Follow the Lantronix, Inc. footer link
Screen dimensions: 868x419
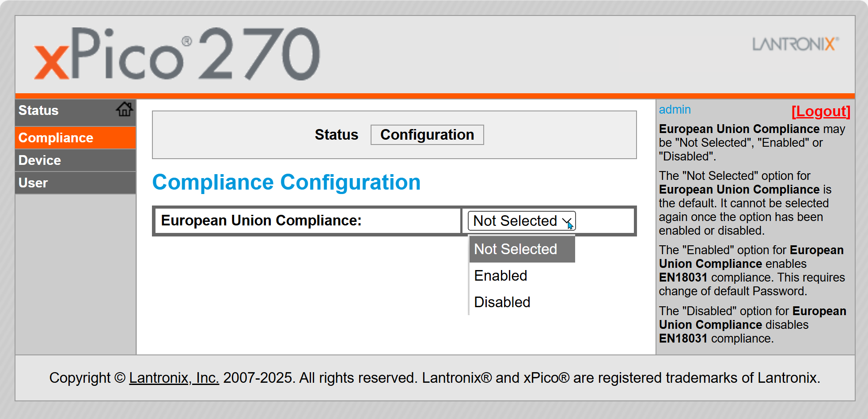click(174, 378)
